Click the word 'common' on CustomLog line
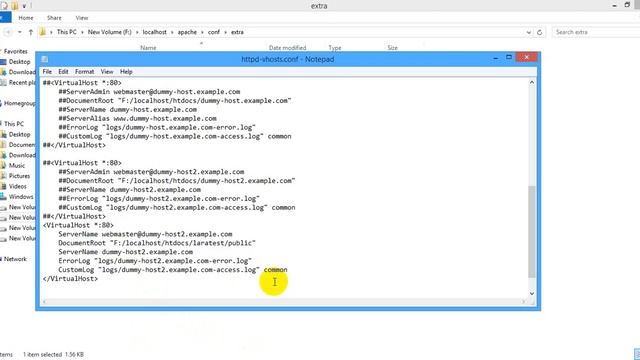Screen dimensions: 640x360 click(x=276, y=270)
